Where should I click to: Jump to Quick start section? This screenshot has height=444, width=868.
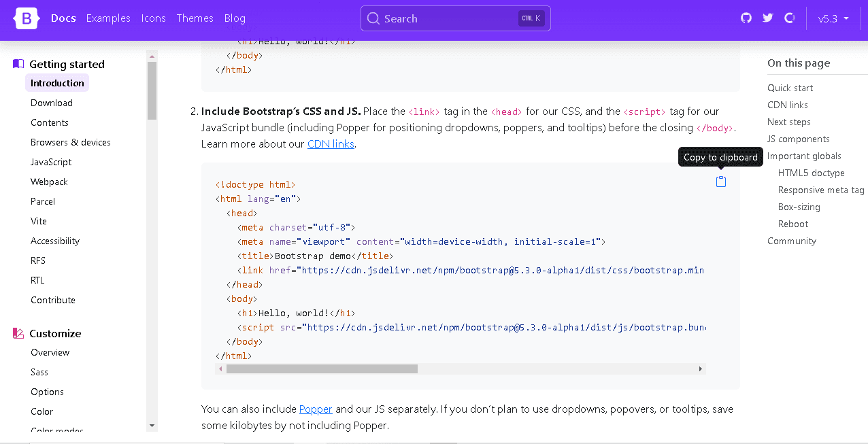pos(790,88)
